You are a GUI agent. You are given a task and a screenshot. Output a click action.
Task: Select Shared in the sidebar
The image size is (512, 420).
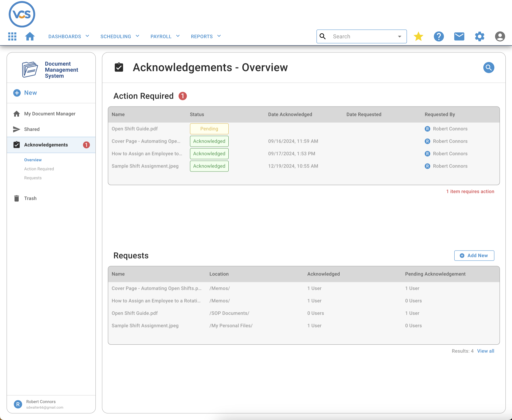32,129
